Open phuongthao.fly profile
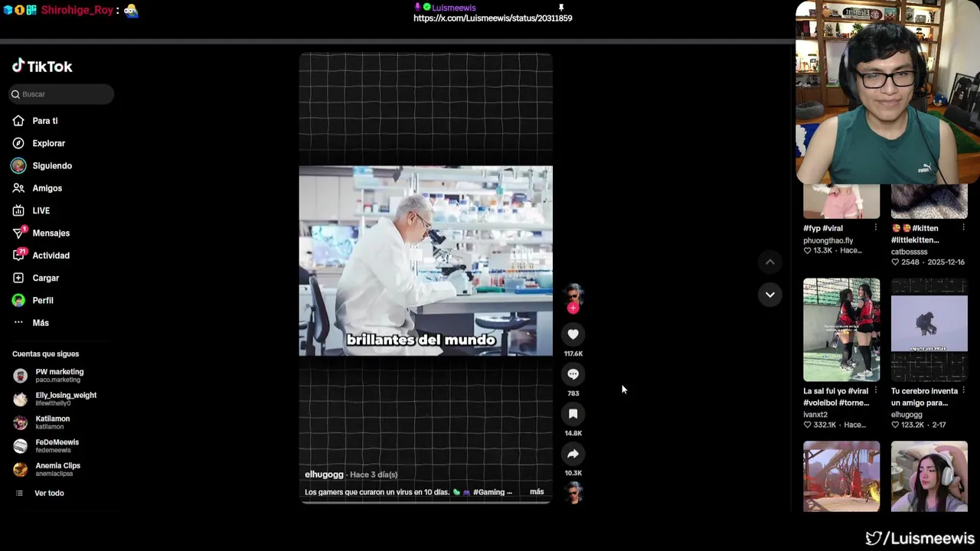The height and width of the screenshot is (551, 980). [x=828, y=240]
